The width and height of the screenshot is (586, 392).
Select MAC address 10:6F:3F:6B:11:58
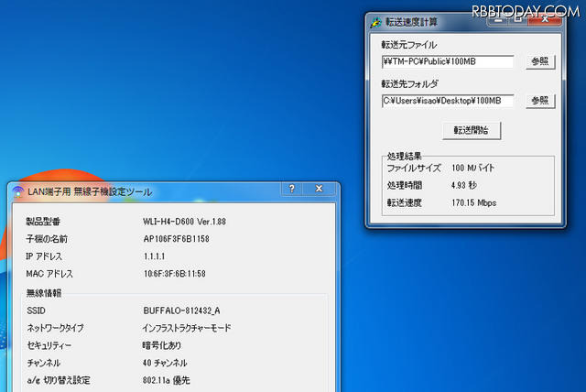coord(175,274)
